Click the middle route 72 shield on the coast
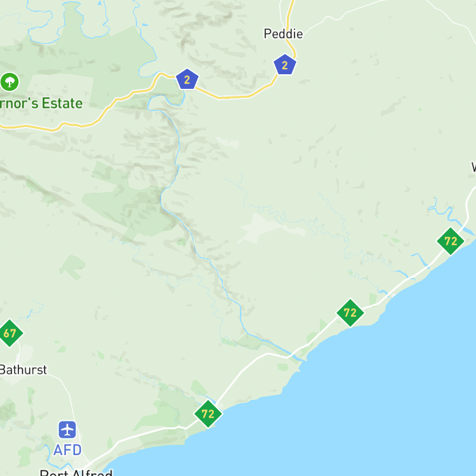Viewport: 476px width, 476px height. (350, 313)
